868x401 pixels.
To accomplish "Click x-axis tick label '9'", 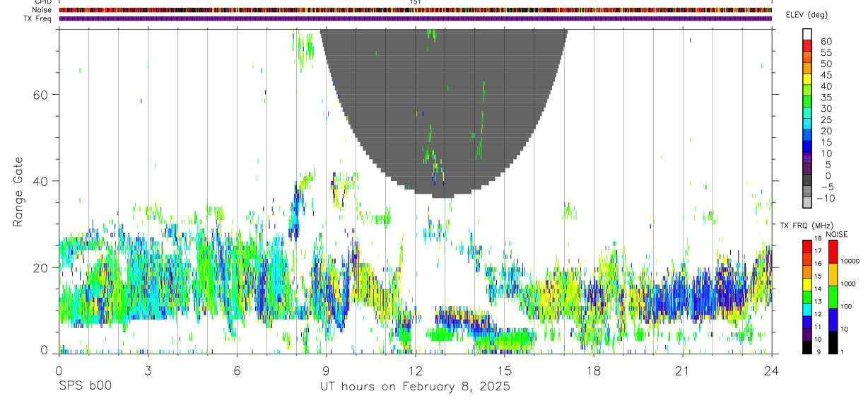I will click(326, 371).
